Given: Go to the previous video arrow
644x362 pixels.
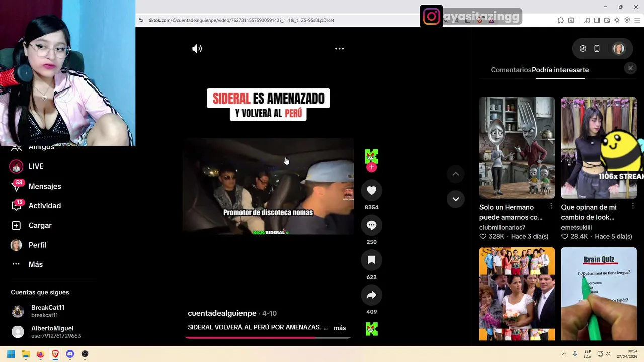Looking at the screenshot, I should click(x=455, y=174).
